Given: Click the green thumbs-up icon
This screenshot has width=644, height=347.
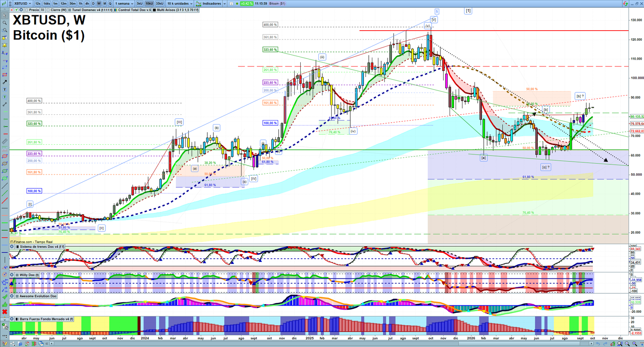Looking at the screenshot, I should coord(4,304).
